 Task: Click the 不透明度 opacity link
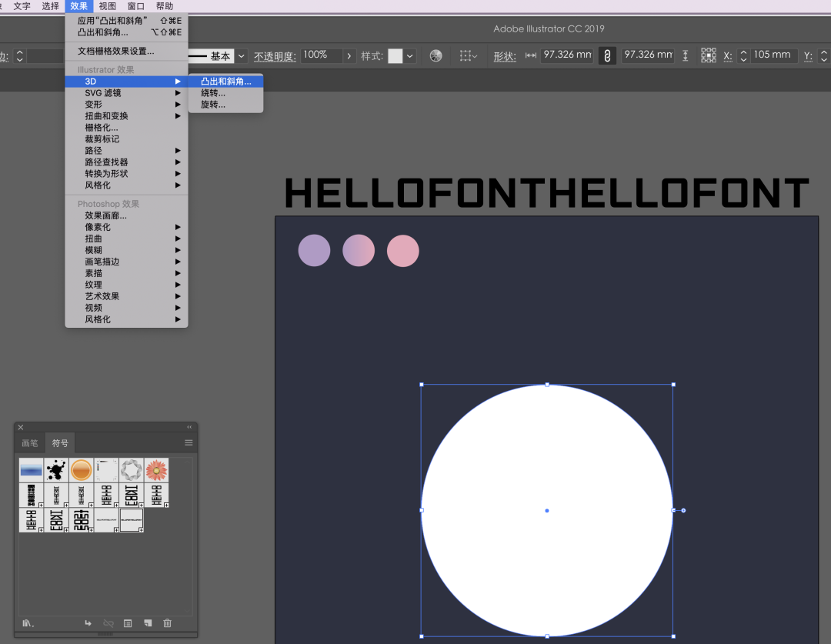pyautogui.click(x=275, y=56)
